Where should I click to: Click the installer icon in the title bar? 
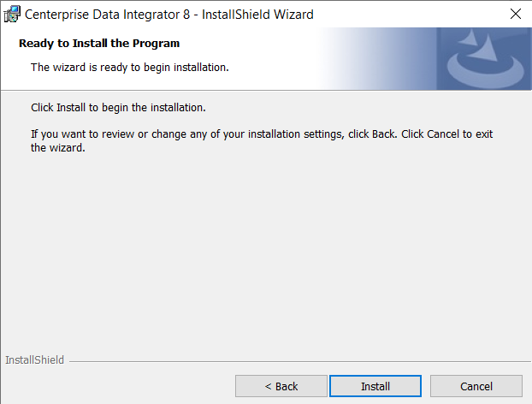click(12, 14)
